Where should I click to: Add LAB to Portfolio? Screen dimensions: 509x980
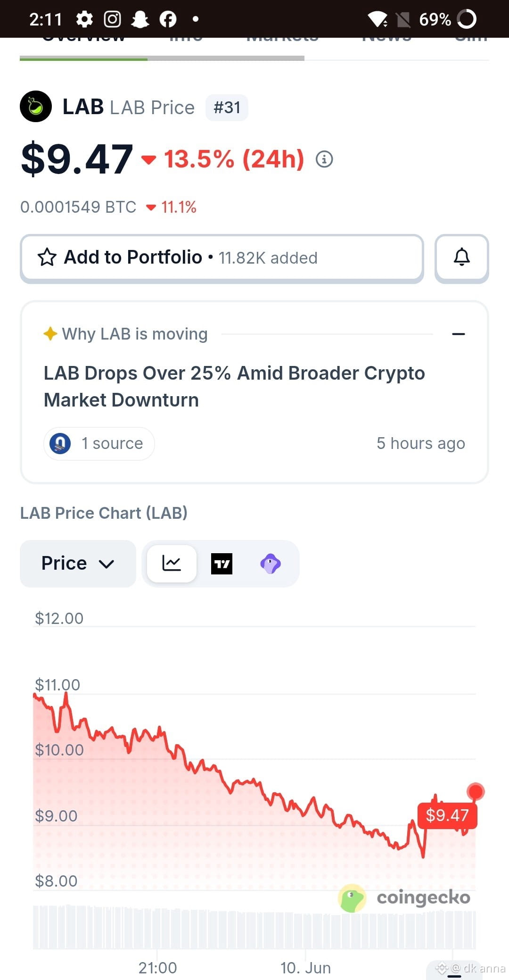(x=222, y=258)
